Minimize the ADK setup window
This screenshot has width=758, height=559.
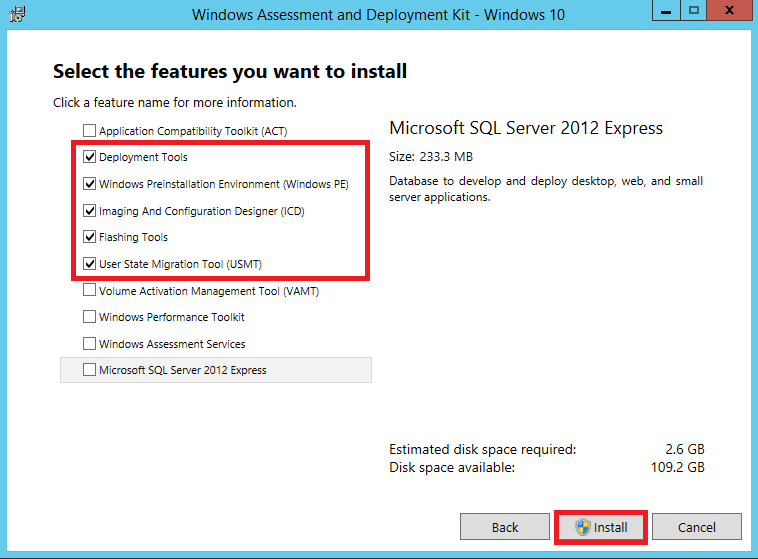tap(666, 10)
